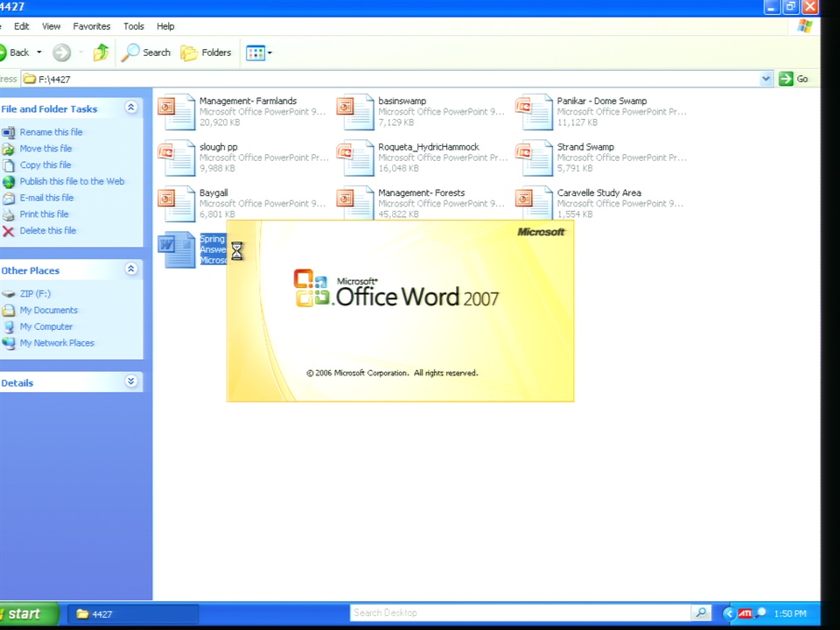Click the Copy this file link
This screenshot has width=840, height=630.
45,165
